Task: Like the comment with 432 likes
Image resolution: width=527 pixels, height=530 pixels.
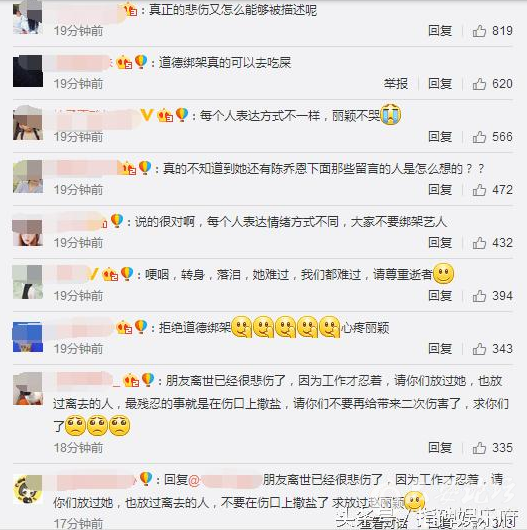Action: [x=479, y=243]
